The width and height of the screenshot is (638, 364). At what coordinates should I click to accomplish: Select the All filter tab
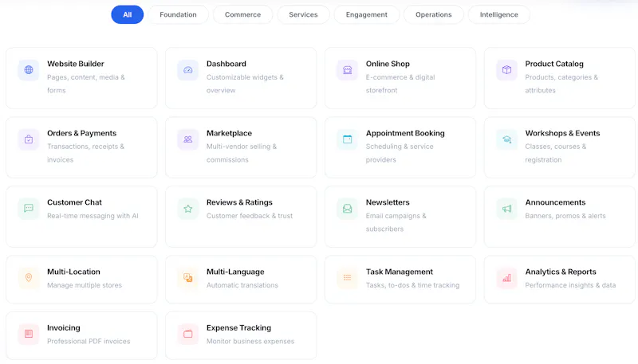[128, 14]
